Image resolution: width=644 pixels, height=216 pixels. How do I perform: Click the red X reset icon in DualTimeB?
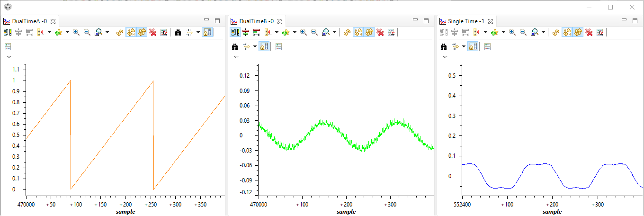tap(380, 32)
